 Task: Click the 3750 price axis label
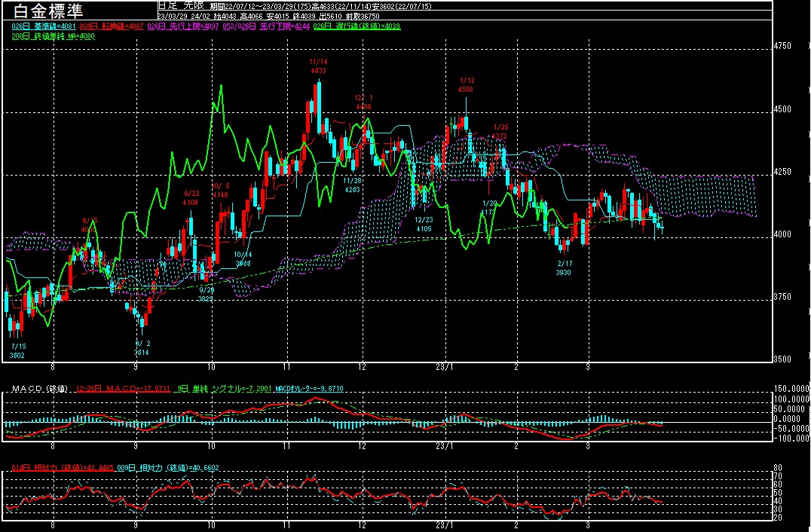(x=782, y=297)
